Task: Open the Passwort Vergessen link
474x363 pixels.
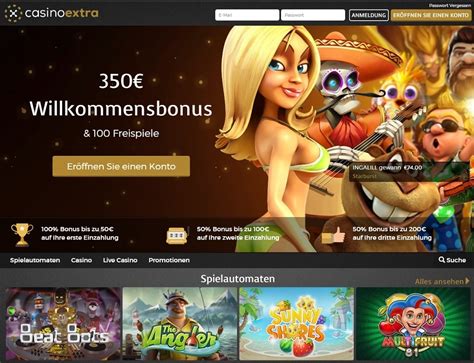Action: (450, 5)
